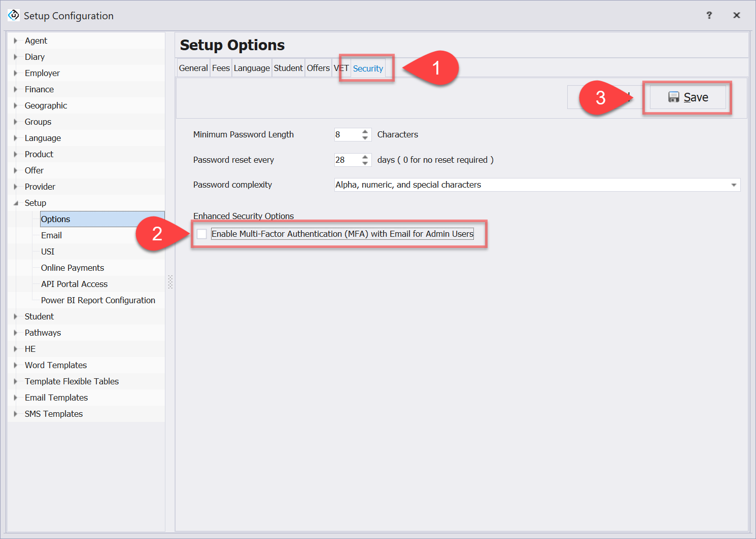Expand the Finance tree node
The height and width of the screenshot is (539, 756).
click(x=16, y=89)
